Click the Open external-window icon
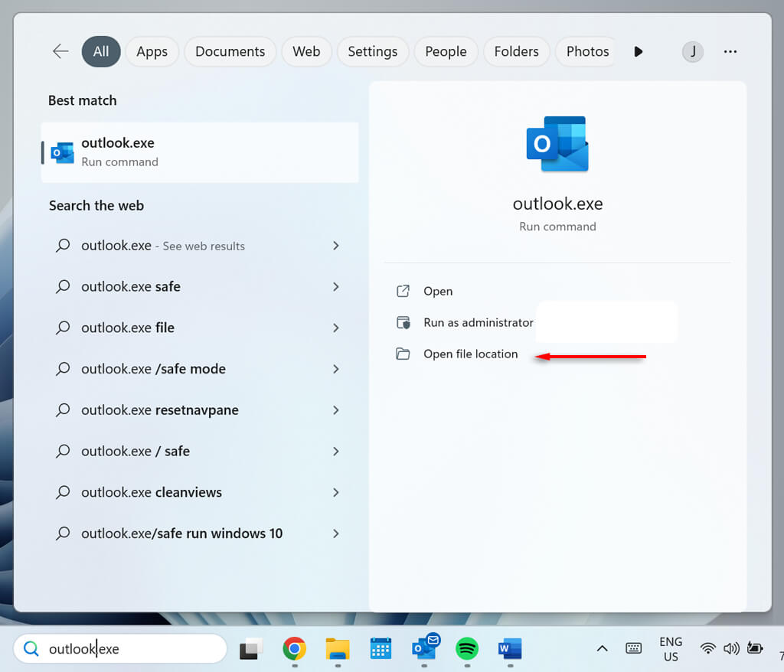Image resolution: width=784 pixels, height=672 pixels. point(403,291)
